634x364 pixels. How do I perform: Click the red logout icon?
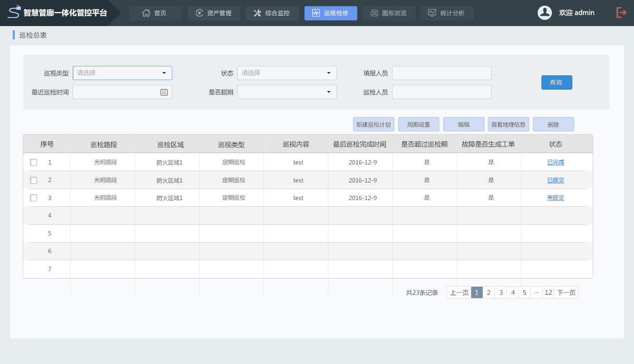click(621, 13)
